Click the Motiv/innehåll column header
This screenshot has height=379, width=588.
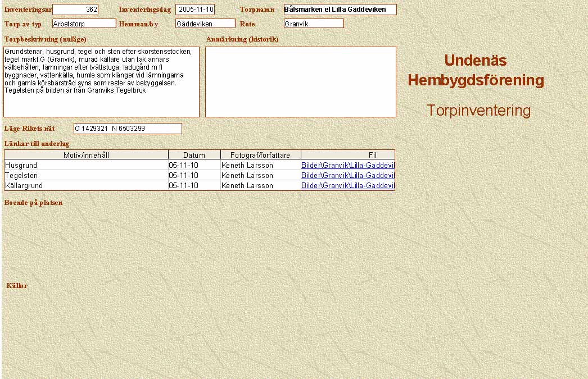(86, 155)
